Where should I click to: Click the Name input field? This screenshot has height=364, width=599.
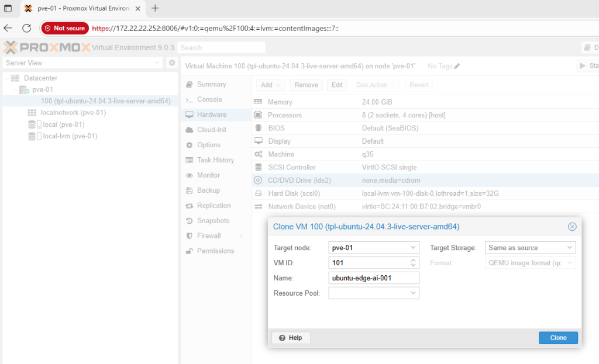pyautogui.click(x=373, y=278)
